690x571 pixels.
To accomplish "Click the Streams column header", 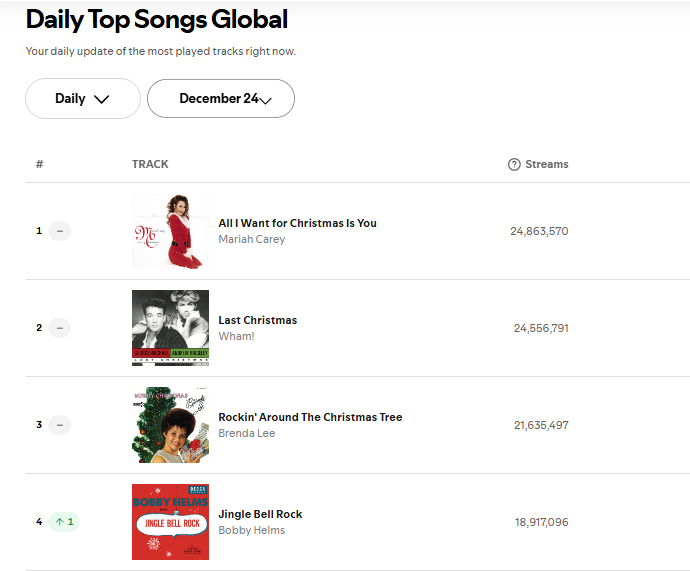I will tap(546, 164).
